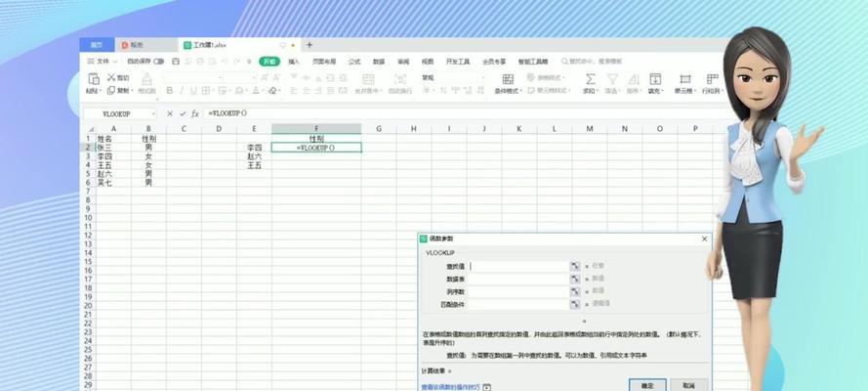Click range selector beside 查找值 field
This screenshot has width=868, height=391.
click(x=575, y=267)
